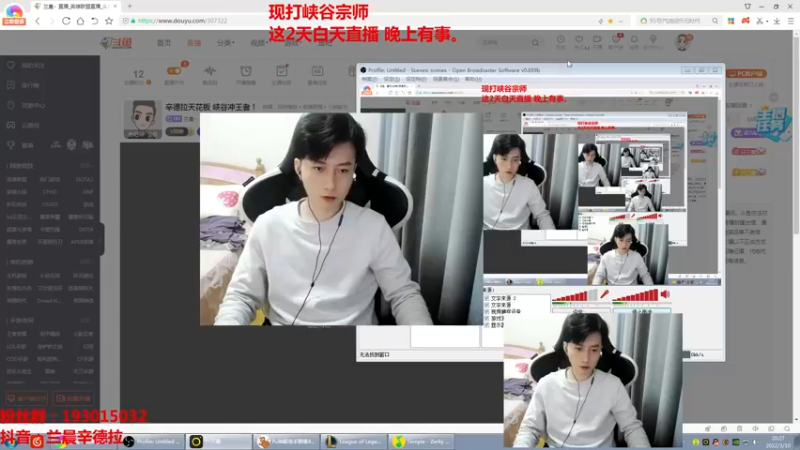Expand the 分类 nav dropdown
The height and width of the screenshot is (450, 800).
coord(226,43)
